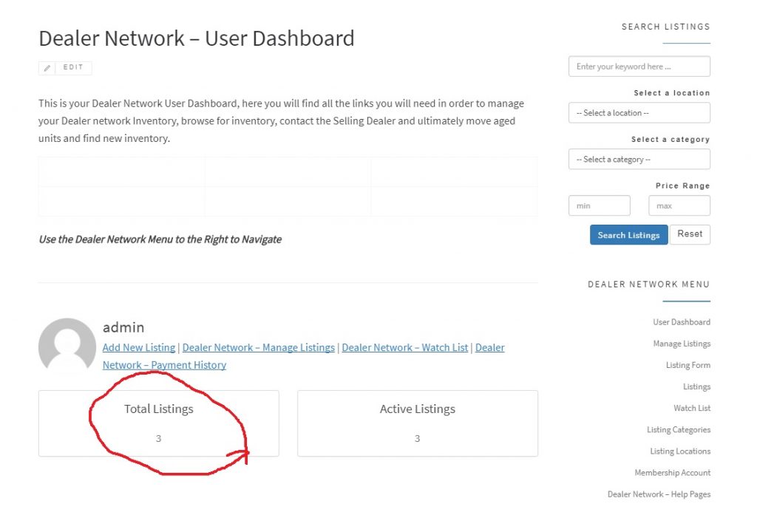757x532 pixels.
Task: Click the min price input field
Action: (x=599, y=205)
